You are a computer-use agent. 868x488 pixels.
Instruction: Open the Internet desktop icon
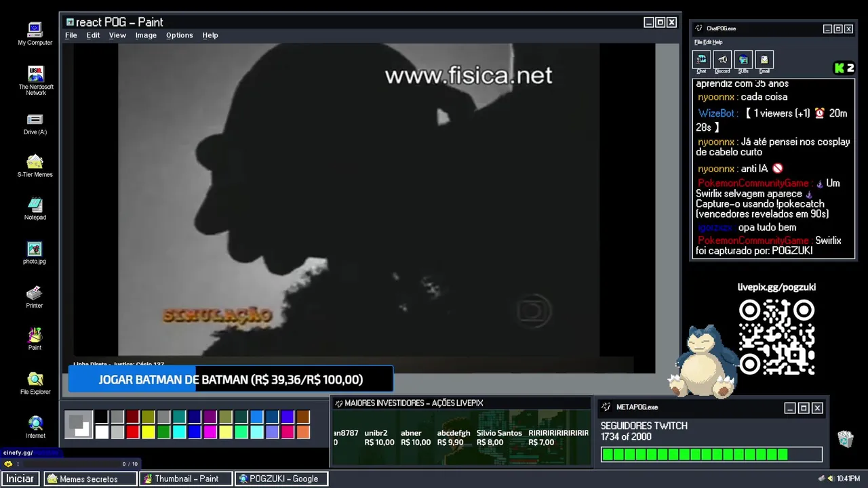35,427
